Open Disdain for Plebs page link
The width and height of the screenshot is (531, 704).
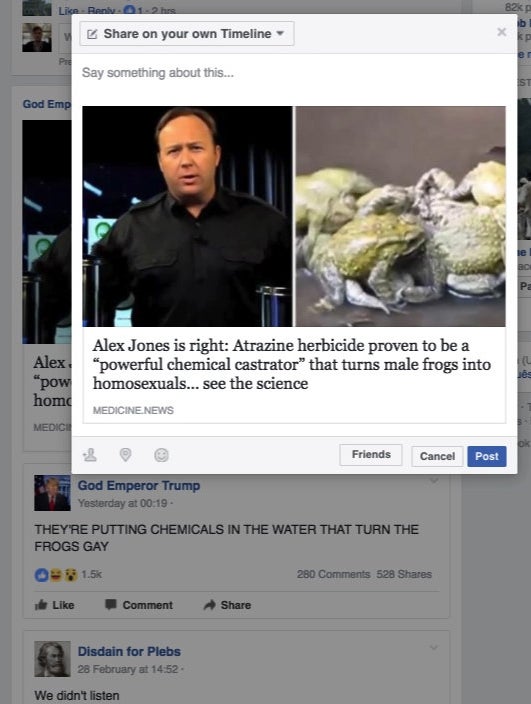point(129,651)
